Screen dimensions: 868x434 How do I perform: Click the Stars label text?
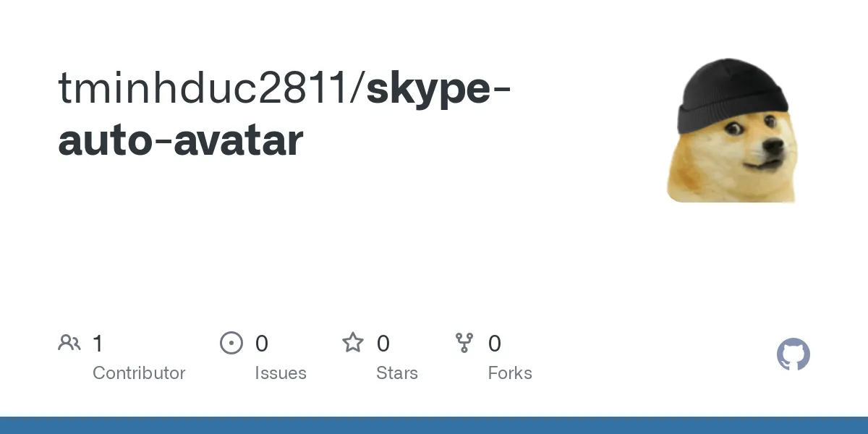[x=397, y=373]
